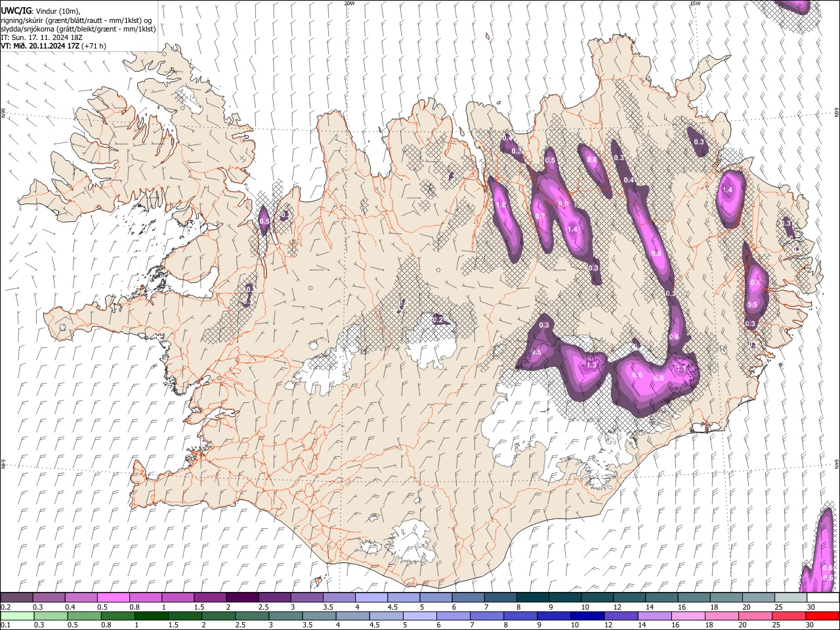The height and width of the screenshot is (630, 840).
Task: Select the upper legend swatch between 2 and 2.5
Action: pos(242,598)
